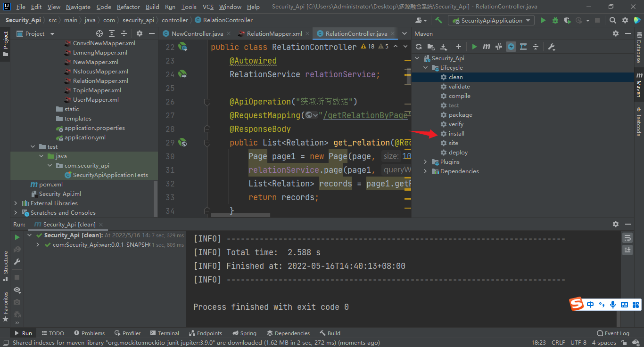
Task: Expand Plugins node in Maven tree
Action: 426,162
